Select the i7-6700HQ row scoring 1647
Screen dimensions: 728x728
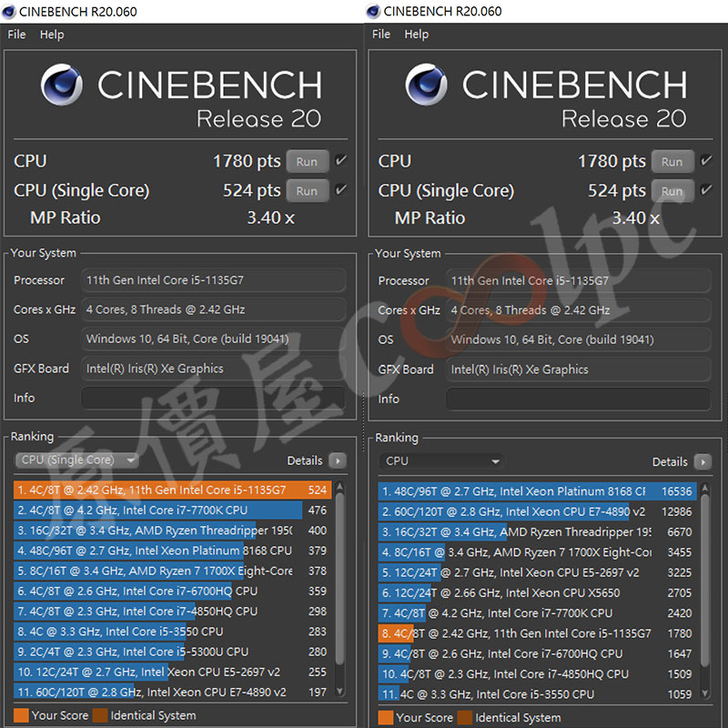[x=538, y=653]
